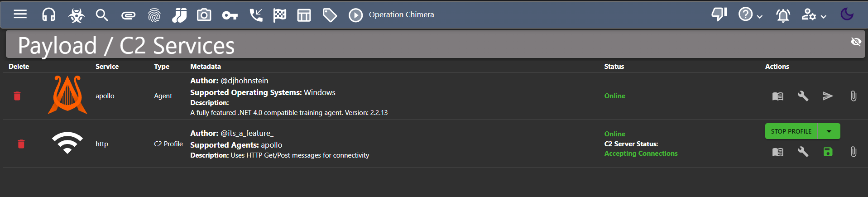Open the tags icon in top bar
Image resolution: width=868 pixels, height=197 pixels.
pos(330,15)
